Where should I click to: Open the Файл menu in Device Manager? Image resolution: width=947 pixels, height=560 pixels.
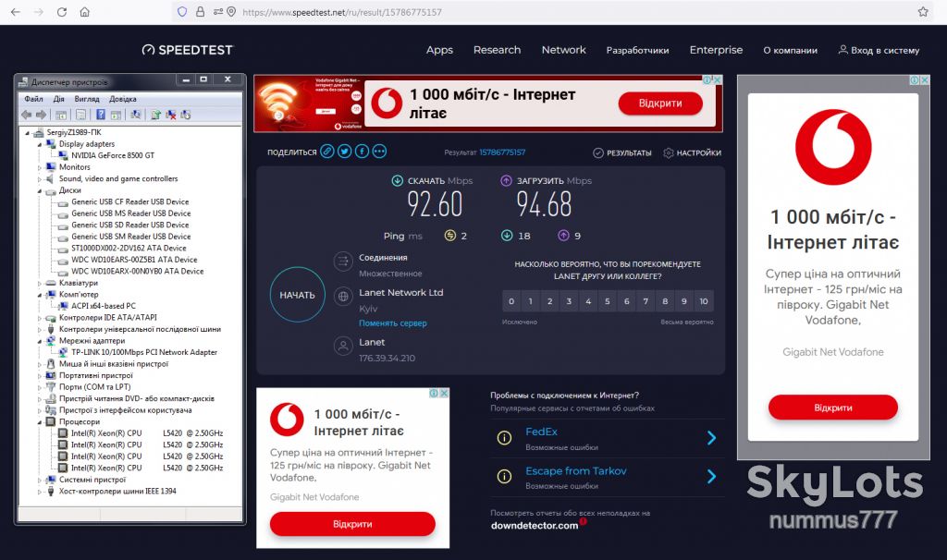point(33,99)
